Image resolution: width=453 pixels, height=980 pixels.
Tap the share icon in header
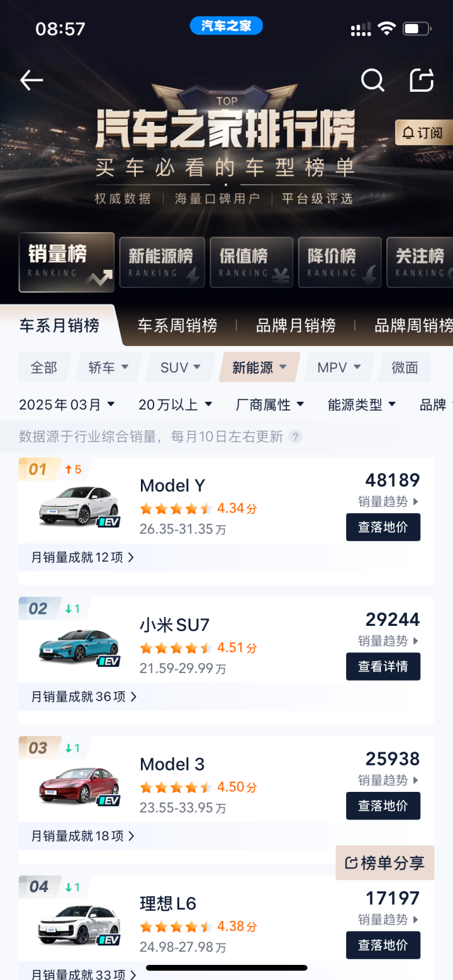coord(422,81)
